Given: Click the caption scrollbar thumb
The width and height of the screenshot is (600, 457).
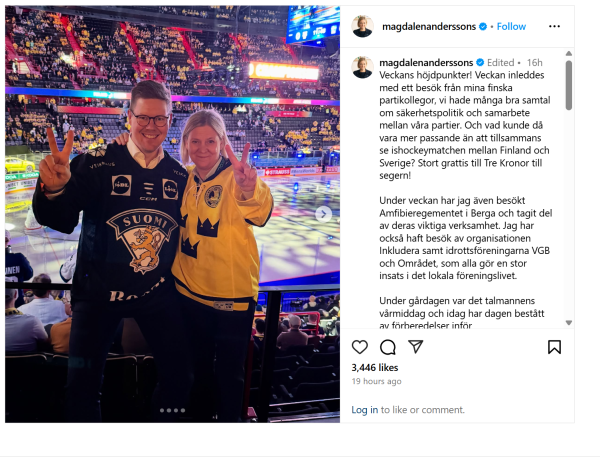Looking at the screenshot, I should click(569, 85).
